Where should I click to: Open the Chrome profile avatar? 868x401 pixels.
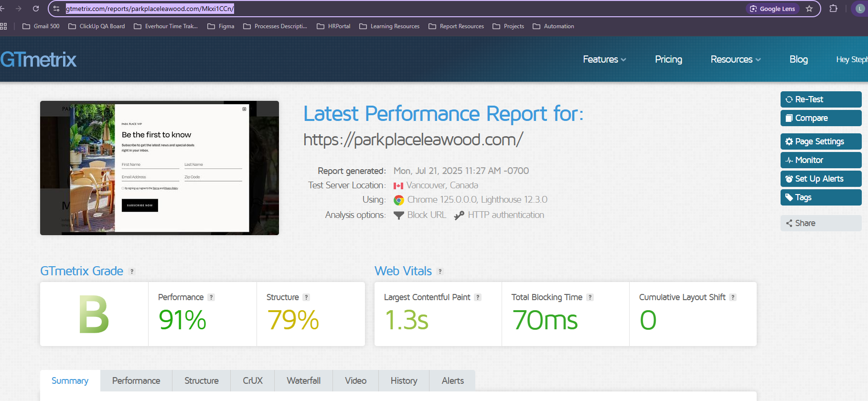coord(860,9)
